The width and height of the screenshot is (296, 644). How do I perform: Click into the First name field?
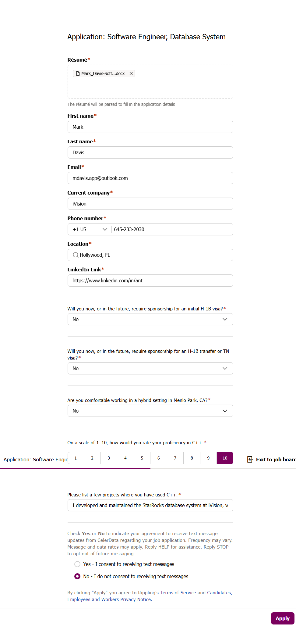click(150, 127)
